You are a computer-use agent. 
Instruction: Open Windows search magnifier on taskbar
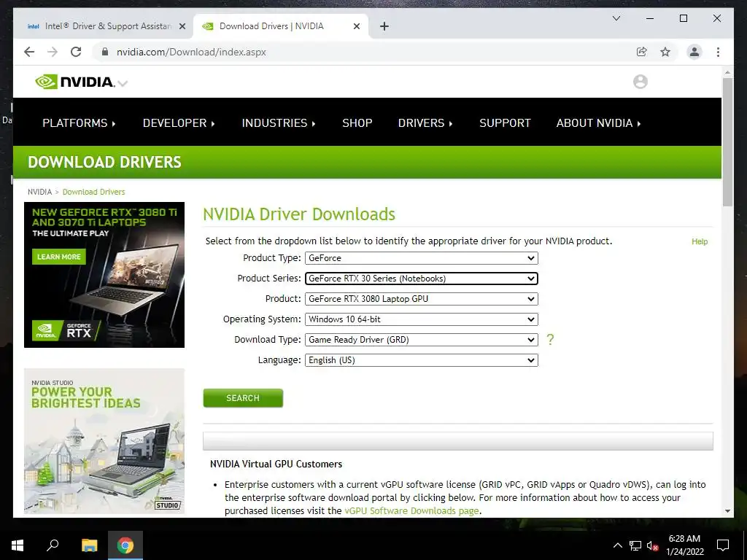(53, 545)
